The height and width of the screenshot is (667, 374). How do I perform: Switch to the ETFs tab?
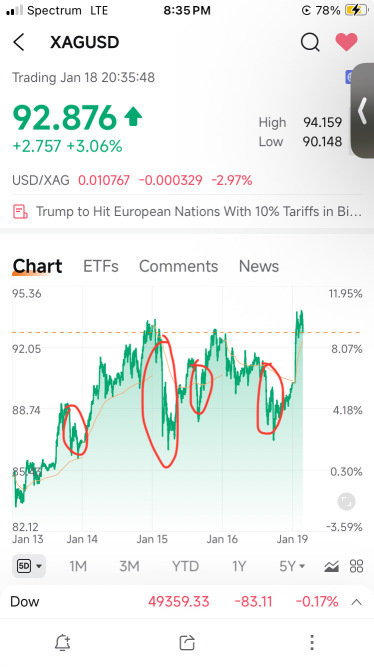101,266
